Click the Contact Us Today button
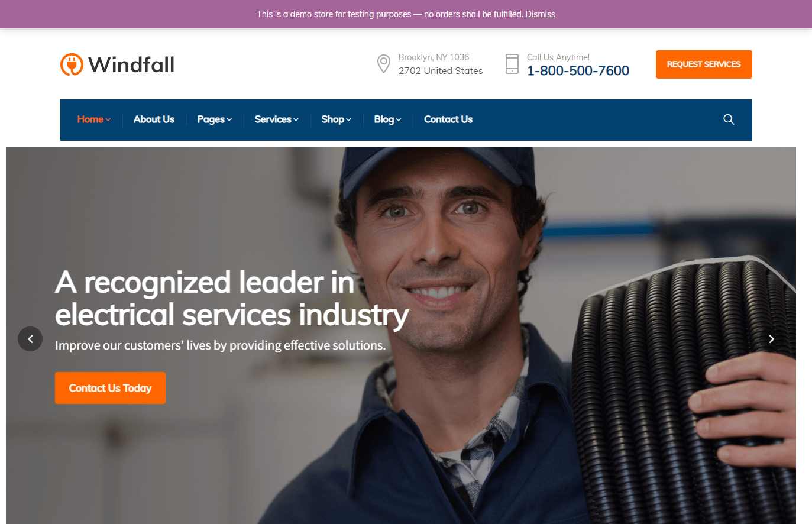The image size is (812, 524). pyautogui.click(x=110, y=388)
